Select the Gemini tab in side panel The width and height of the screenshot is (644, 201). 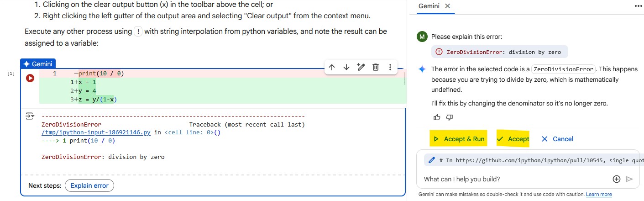point(429,6)
